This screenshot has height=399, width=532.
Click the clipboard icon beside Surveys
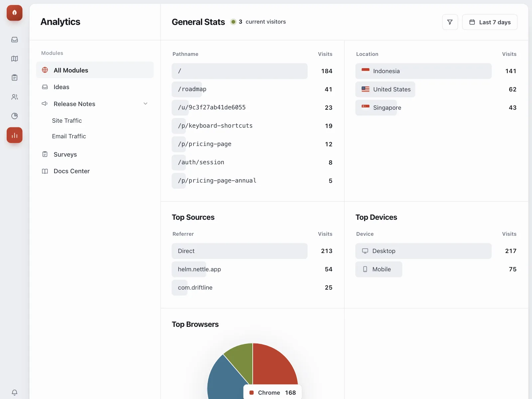pyautogui.click(x=45, y=154)
